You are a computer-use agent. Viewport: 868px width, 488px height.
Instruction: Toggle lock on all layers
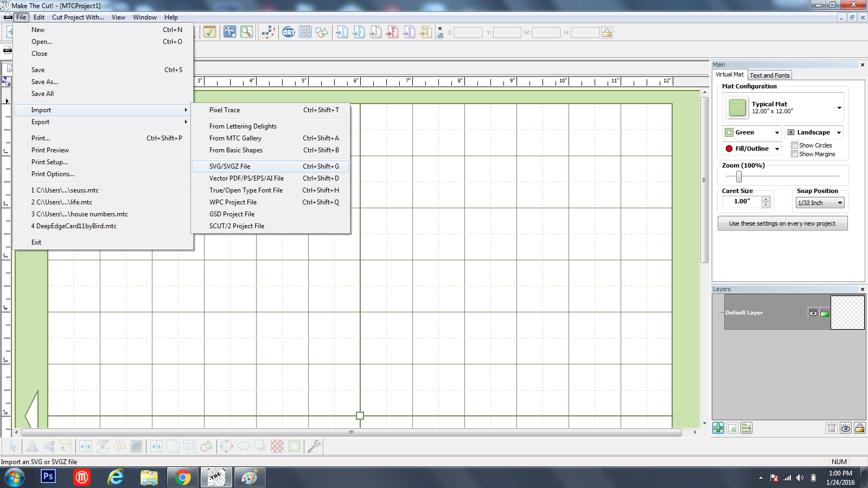click(860, 428)
